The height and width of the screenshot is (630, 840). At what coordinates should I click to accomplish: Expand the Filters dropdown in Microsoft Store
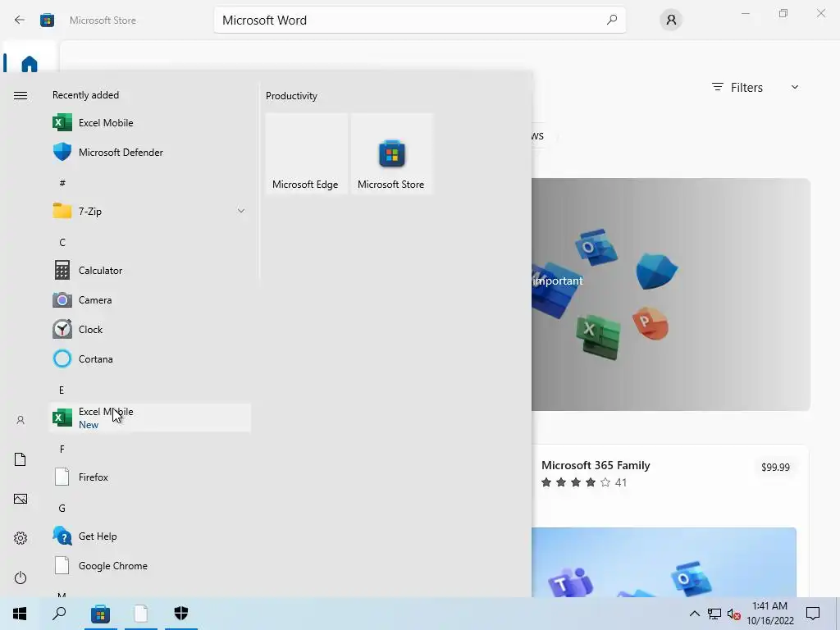[x=756, y=87]
